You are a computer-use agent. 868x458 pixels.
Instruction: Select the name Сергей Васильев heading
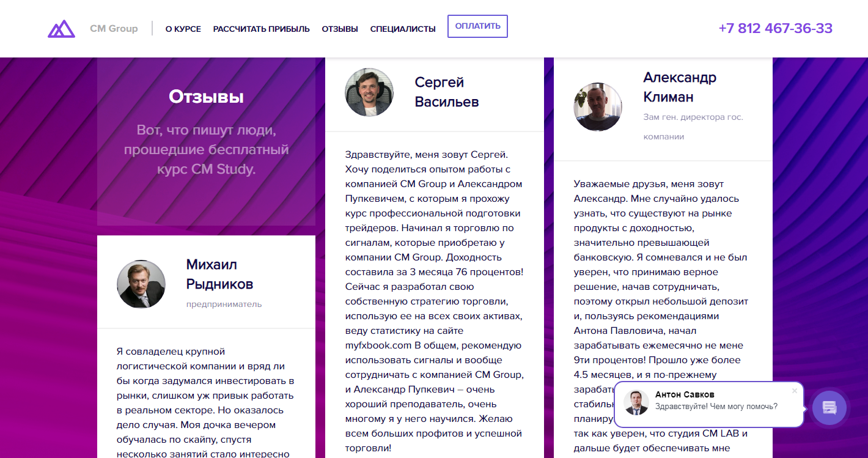tap(447, 92)
